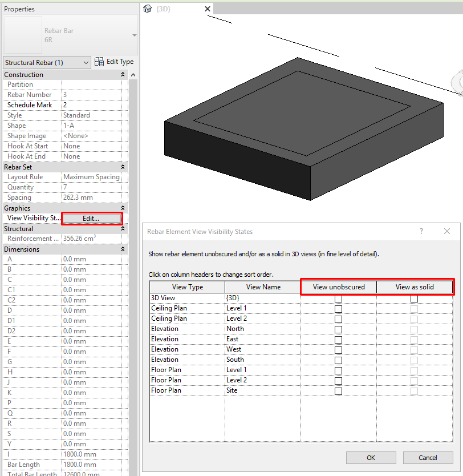Collapse the Graphics section
Viewport: 463px width, 476px height.
(x=123, y=208)
